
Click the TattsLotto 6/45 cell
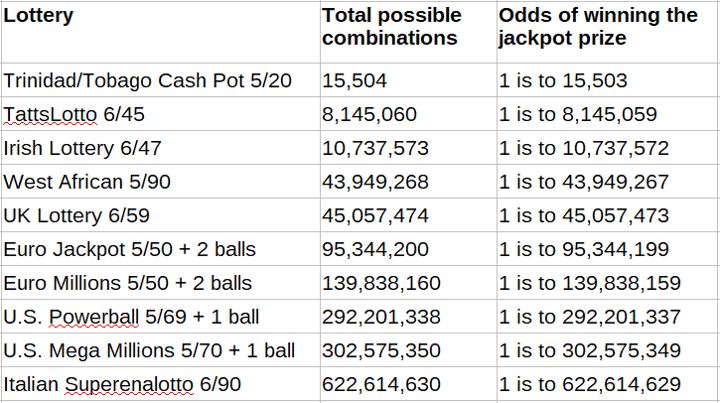tap(161, 114)
